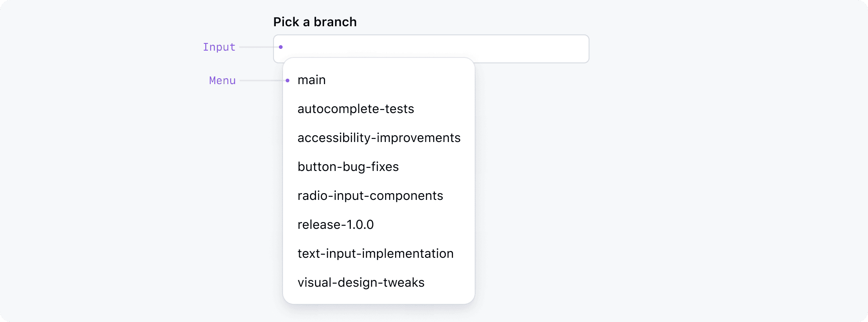This screenshot has width=868, height=322.
Task: Select the release-1.0.0 branch
Action: click(335, 224)
